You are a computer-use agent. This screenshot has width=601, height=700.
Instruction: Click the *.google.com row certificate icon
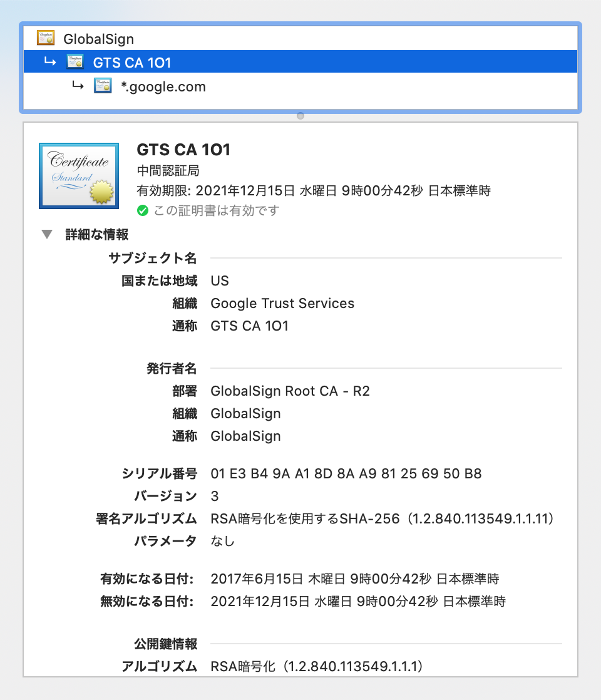[x=103, y=85]
